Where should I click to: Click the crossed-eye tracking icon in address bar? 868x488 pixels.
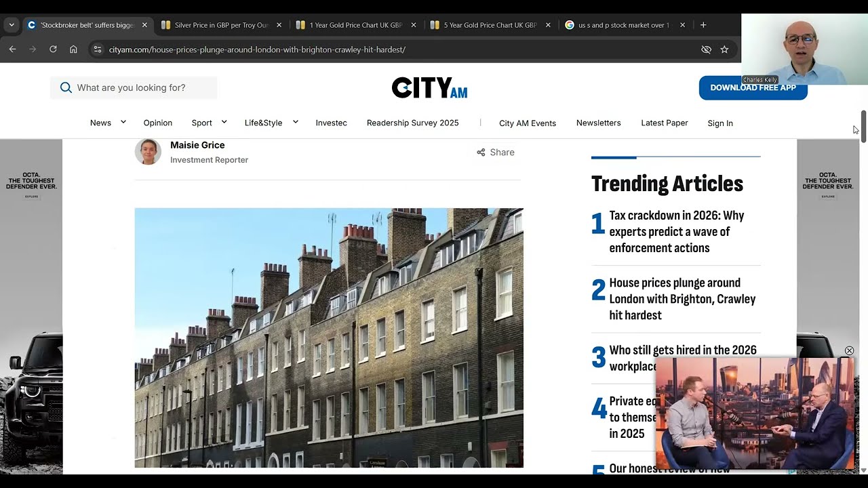click(706, 49)
